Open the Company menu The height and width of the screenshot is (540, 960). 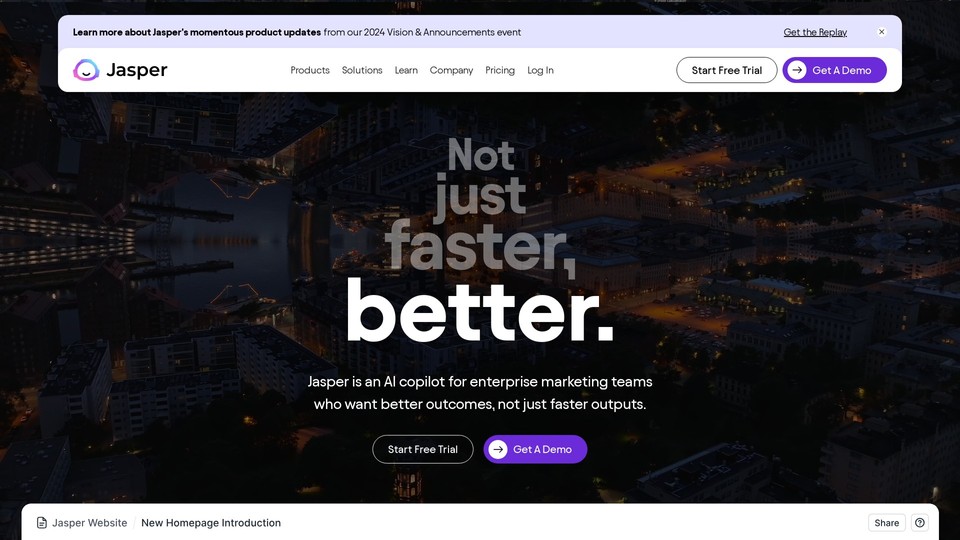click(x=451, y=70)
